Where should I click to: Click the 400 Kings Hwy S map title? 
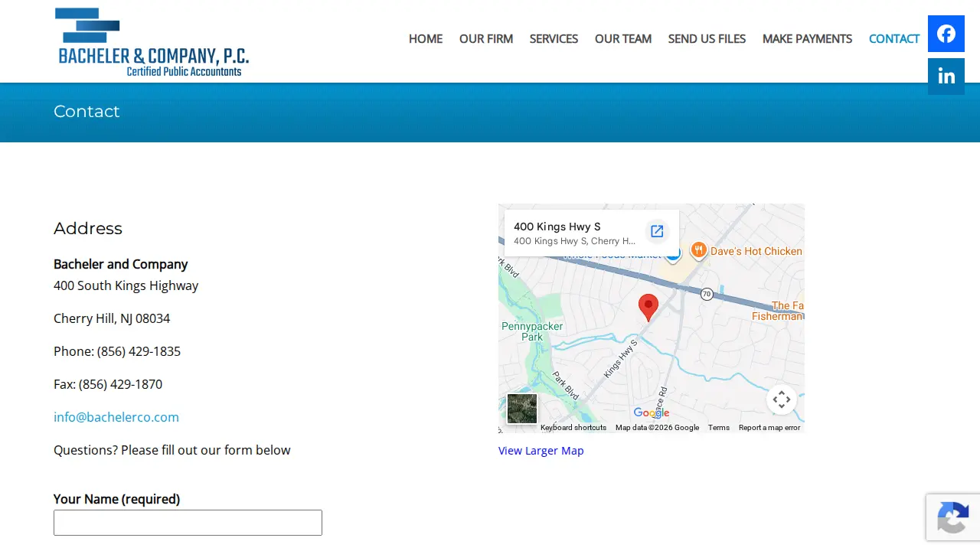click(557, 227)
